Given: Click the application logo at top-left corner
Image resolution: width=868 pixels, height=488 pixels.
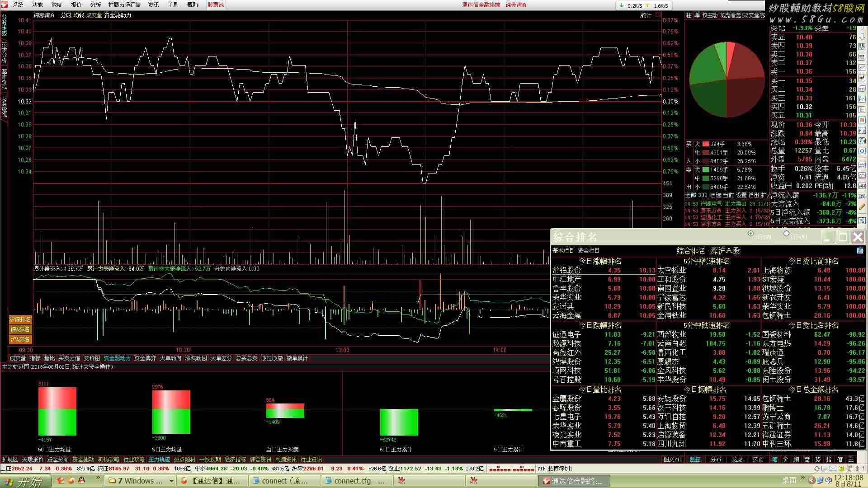Looking at the screenshot, I should pyautogui.click(x=4, y=5).
